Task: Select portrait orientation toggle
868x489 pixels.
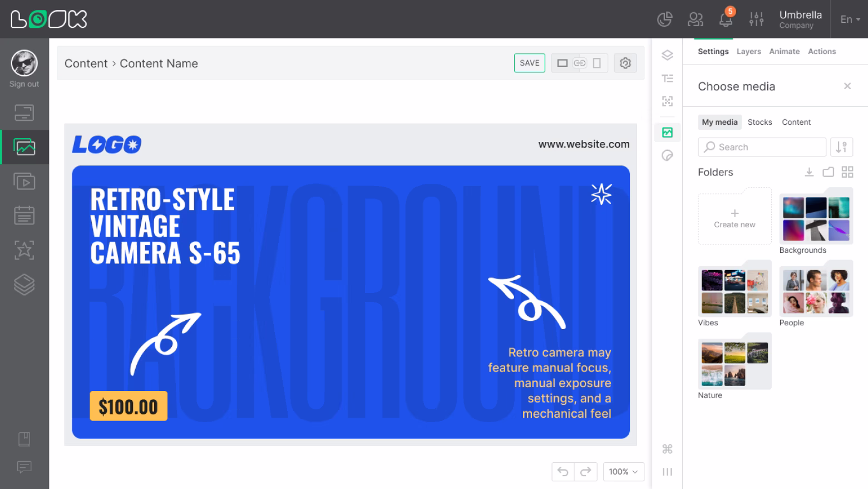Action: pos(596,63)
